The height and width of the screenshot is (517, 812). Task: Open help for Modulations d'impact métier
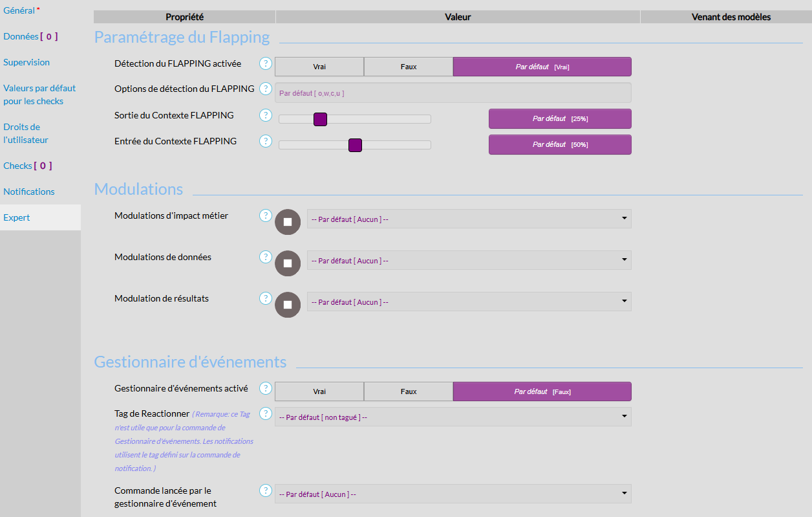266,215
